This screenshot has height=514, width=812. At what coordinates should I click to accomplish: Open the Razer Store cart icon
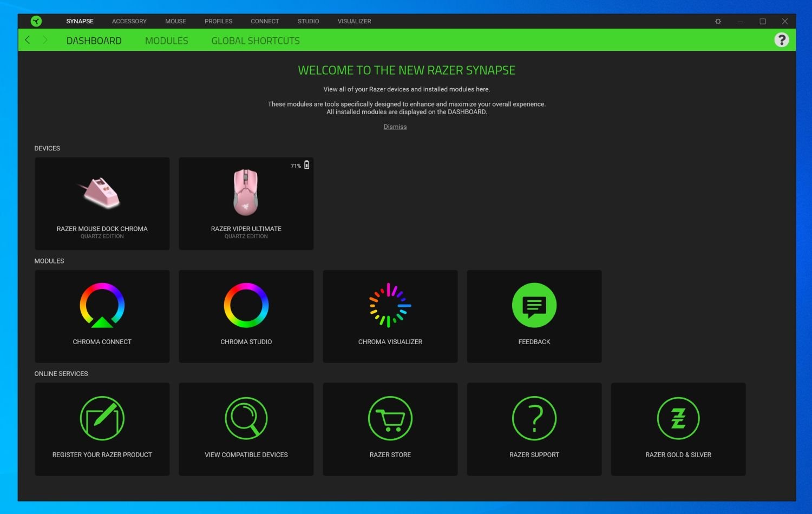tap(390, 418)
